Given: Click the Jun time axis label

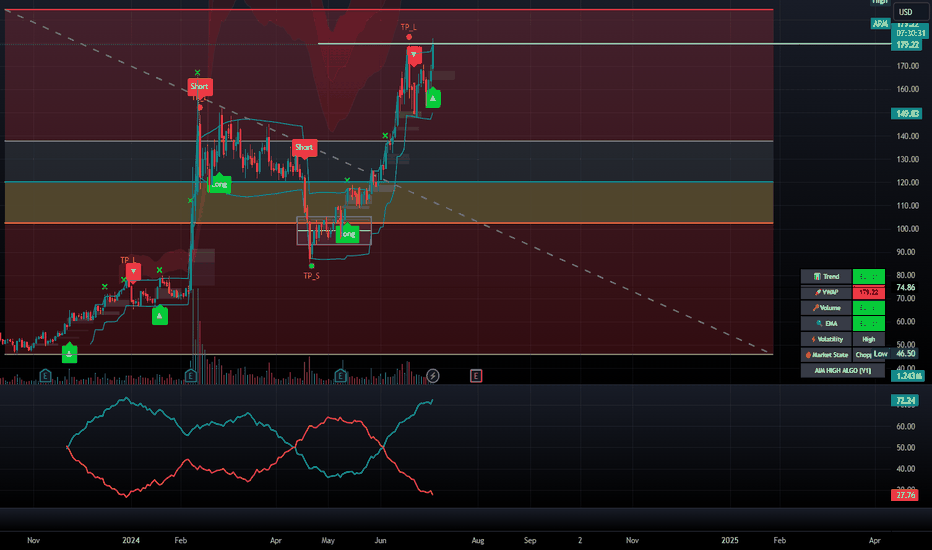Looking at the screenshot, I should click(380, 540).
